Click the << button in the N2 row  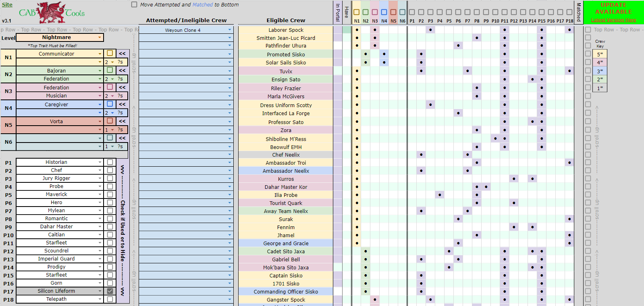point(122,70)
